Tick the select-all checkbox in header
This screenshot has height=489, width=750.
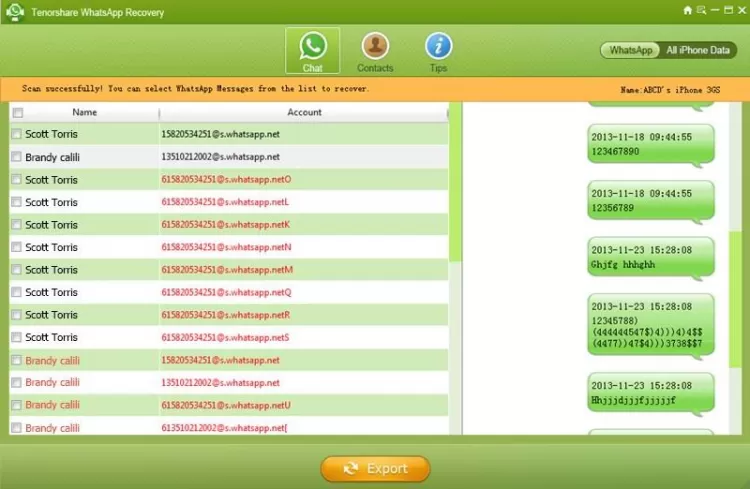pyautogui.click(x=18, y=113)
